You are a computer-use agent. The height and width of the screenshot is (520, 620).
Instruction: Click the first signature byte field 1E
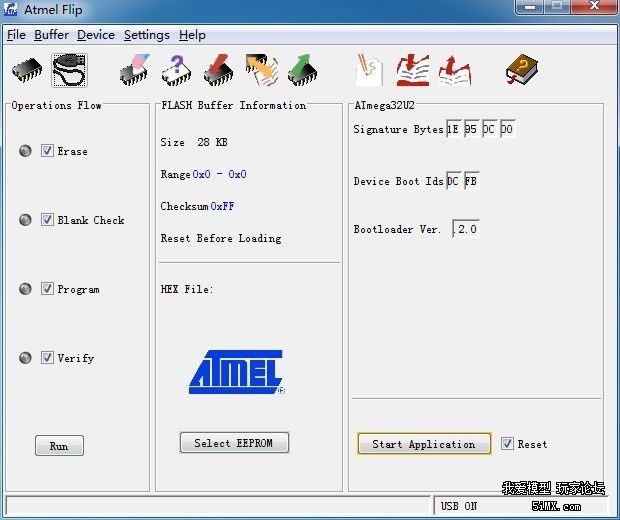[453, 129]
